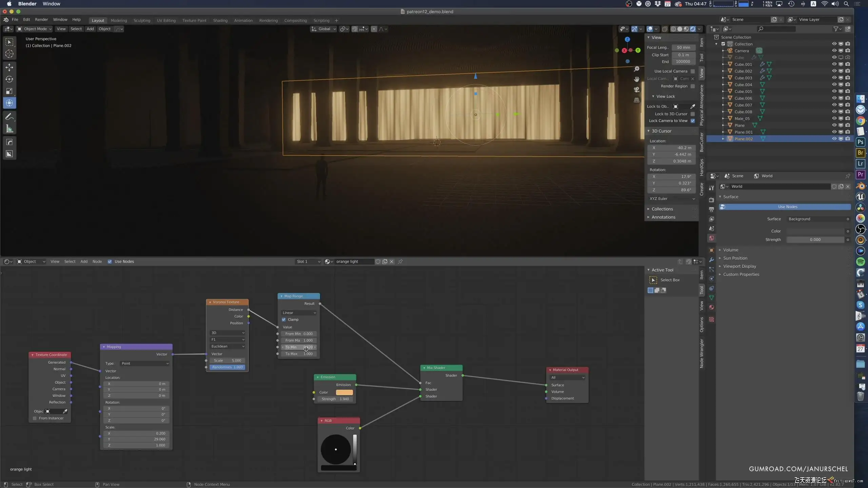This screenshot has width=868, height=488.
Task: Toggle the Clamp checkbox in Map Range
Action: [x=284, y=320]
